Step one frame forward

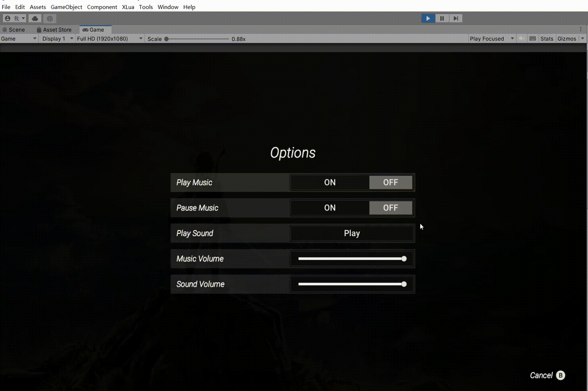(x=456, y=18)
